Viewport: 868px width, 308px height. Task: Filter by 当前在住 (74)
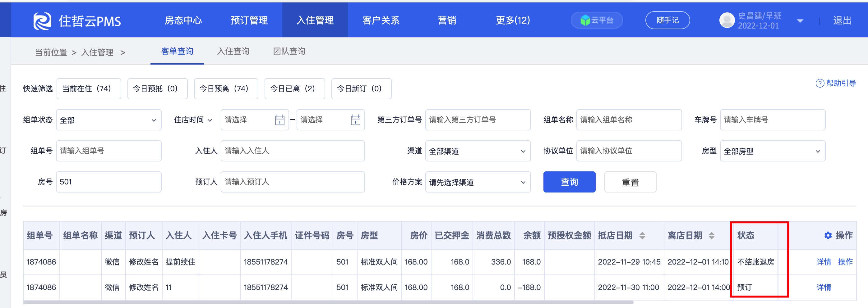tap(89, 88)
